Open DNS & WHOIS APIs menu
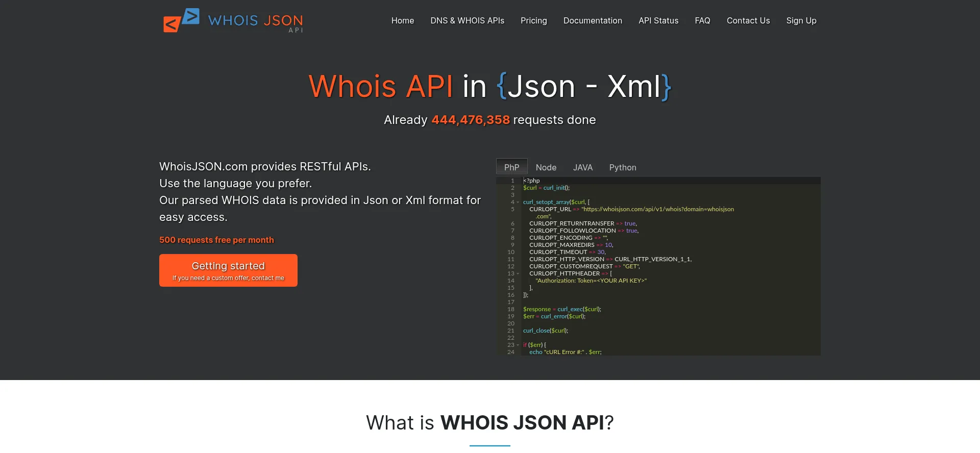Viewport: 980px width, 453px height. tap(467, 20)
